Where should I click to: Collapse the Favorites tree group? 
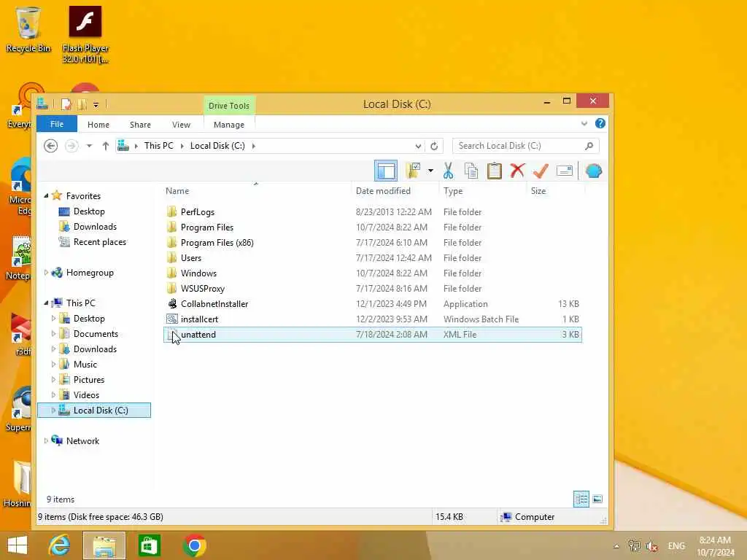pyautogui.click(x=46, y=195)
